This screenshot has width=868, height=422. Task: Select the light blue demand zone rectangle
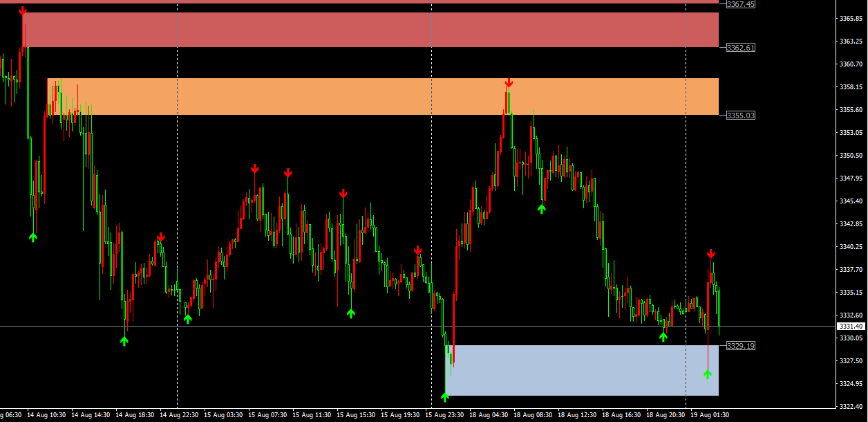[x=584, y=370]
